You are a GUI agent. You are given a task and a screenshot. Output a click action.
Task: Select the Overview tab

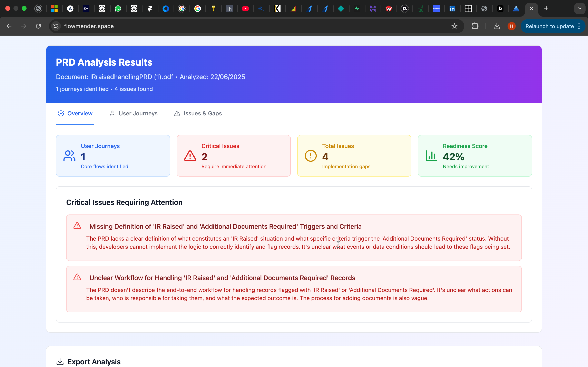[x=75, y=113]
